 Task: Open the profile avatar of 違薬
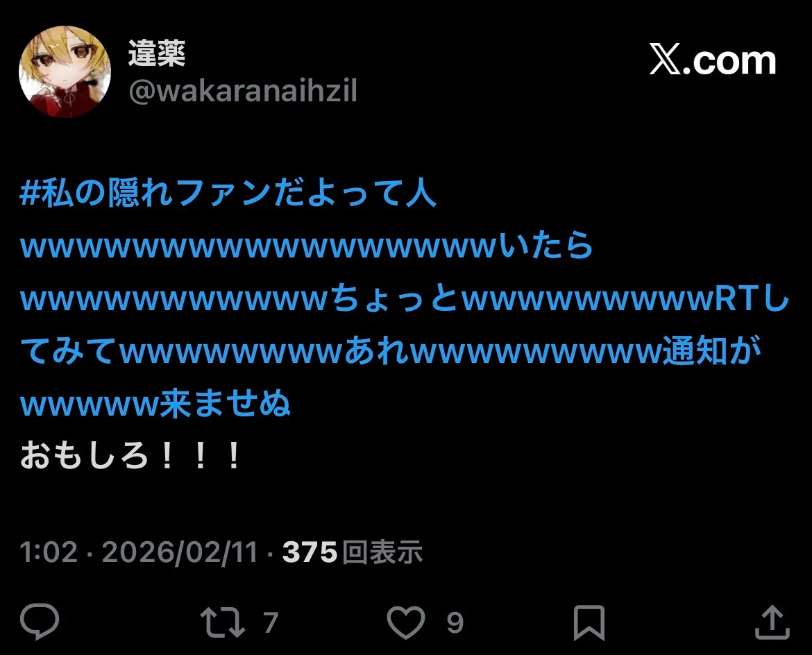65,71
